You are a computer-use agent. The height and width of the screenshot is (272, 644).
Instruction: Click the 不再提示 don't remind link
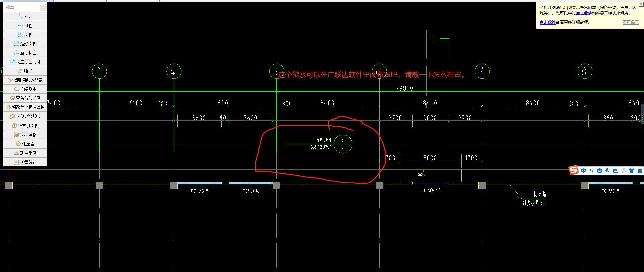(631, 22)
